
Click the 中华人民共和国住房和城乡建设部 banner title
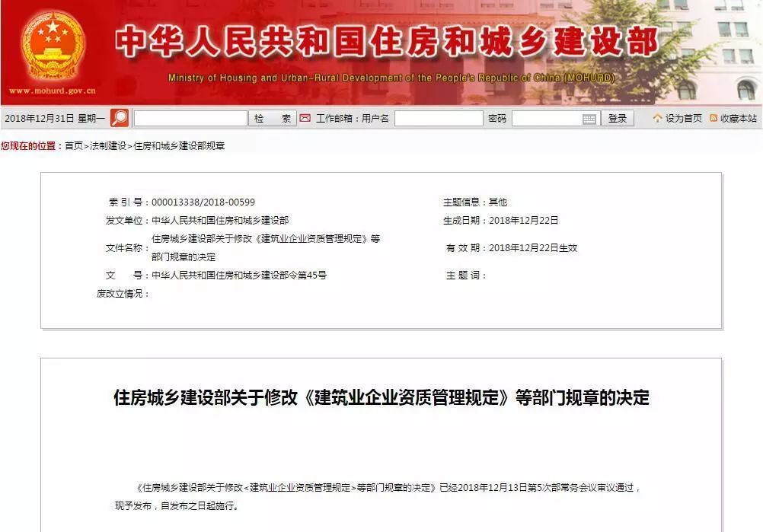388,42
